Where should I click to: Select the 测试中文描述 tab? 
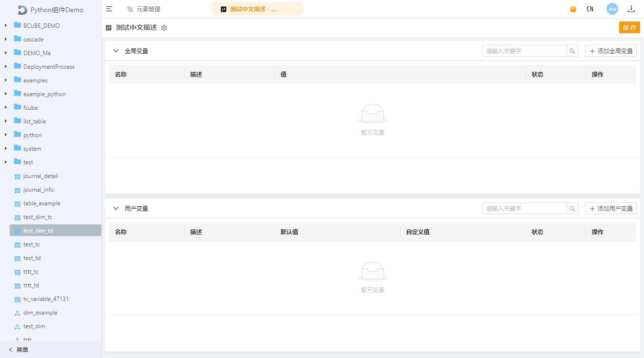(257, 8)
